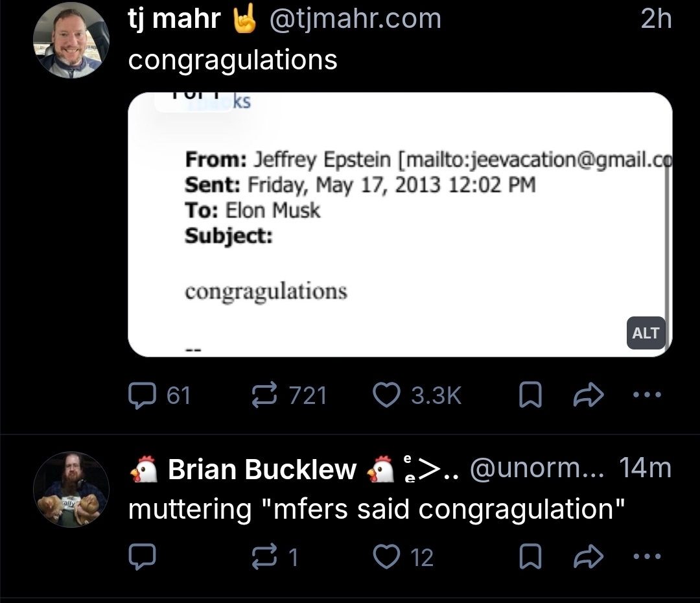The image size is (700, 603).
Task: Open tj mahr's profile picture
Action: tap(71, 40)
